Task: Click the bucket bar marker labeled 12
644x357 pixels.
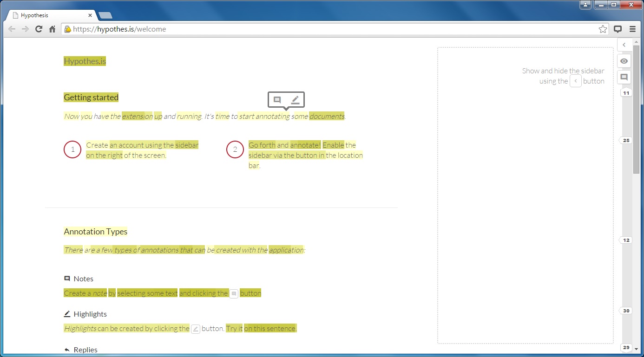Action: point(626,240)
